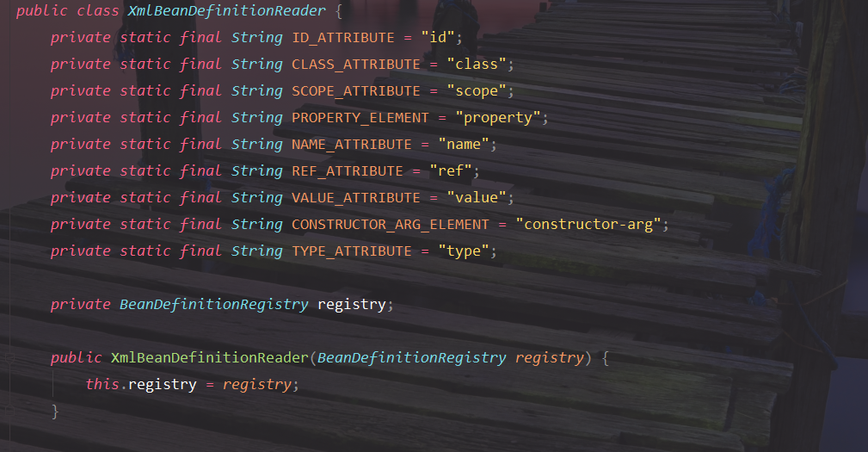Click the NAME_ATTRIBUTE constant name
This screenshot has width=868, height=452.
[352, 144]
